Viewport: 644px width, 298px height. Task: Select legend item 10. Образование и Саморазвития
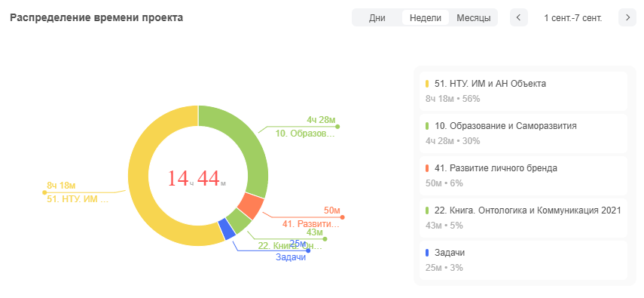(523, 134)
